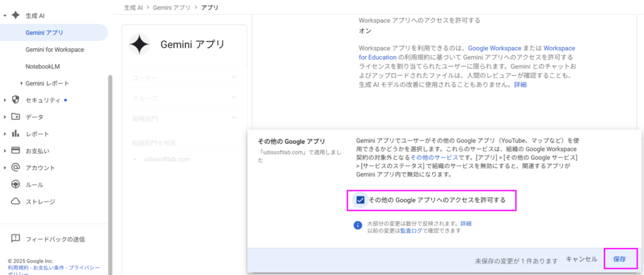Viewport: 644px width, 275px height.
Task: Select udissoftlab.com organization unit
Action: (x=167, y=159)
